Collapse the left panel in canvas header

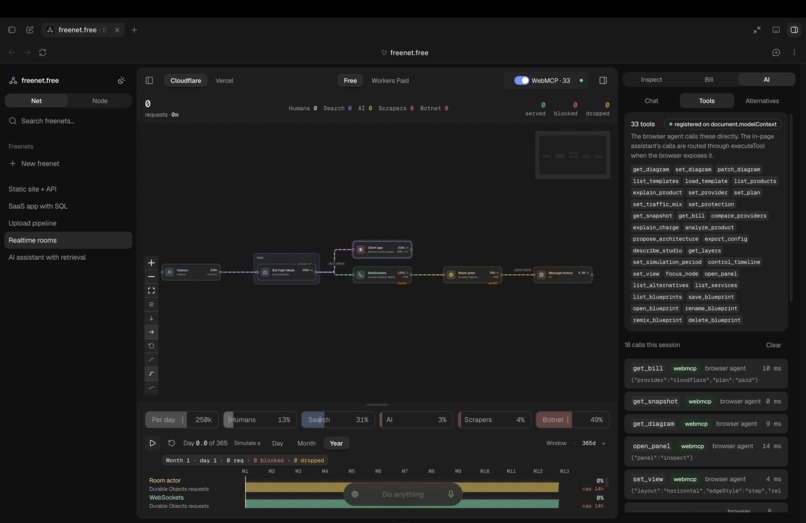point(149,80)
